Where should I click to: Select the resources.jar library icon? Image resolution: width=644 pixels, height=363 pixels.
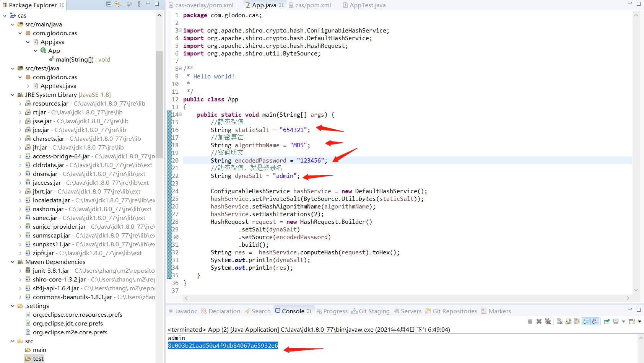(x=28, y=103)
